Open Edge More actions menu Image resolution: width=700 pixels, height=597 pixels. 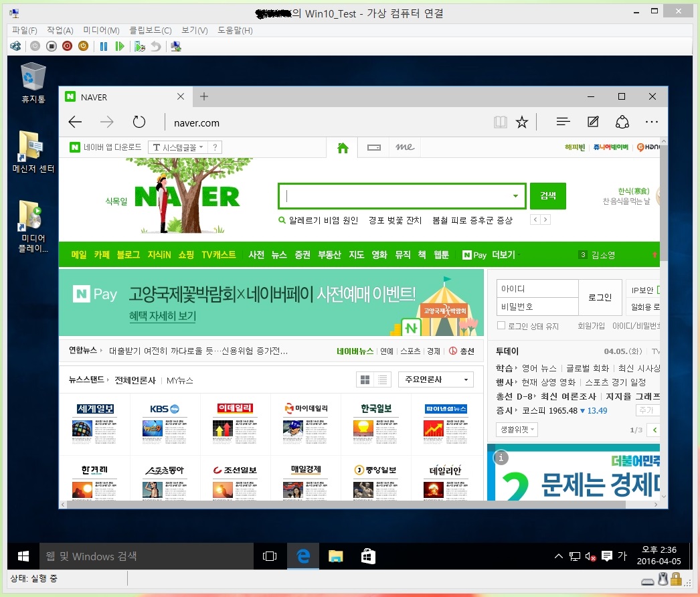[x=651, y=121]
